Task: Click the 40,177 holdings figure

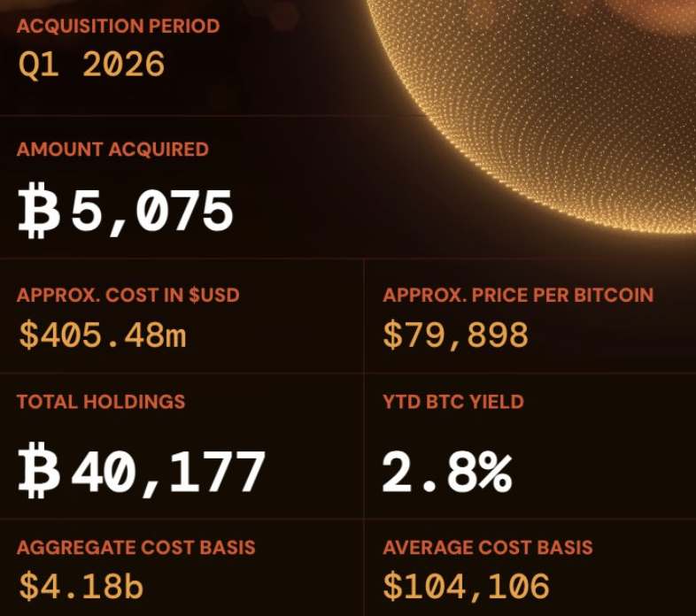Action: 168,473
